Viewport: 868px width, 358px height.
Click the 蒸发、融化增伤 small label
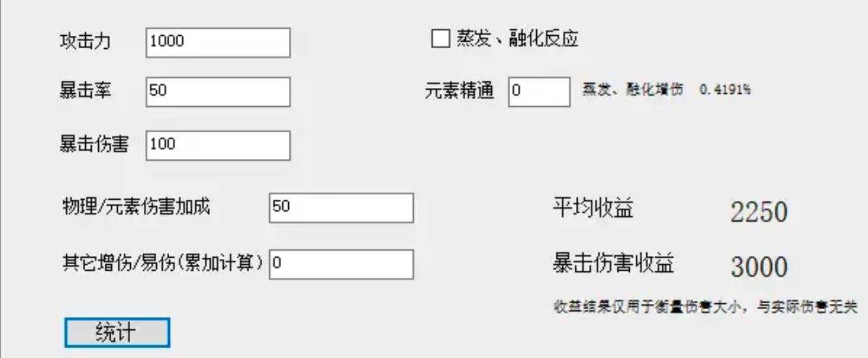pyautogui.click(x=632, y=90)
